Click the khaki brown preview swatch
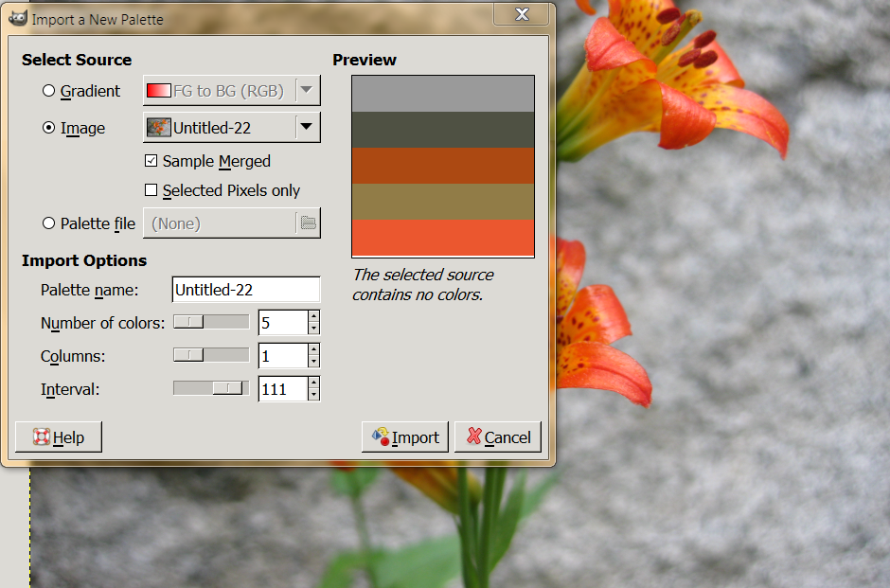This screenshot has height=588, width=890. [443, 202]
